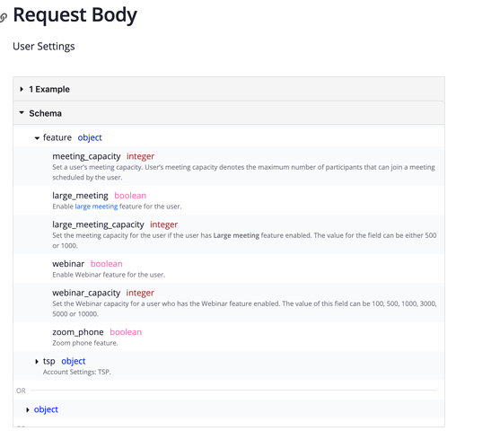This screenshot has height=448, width=500.
Task: Click webinar_capacity description listing 100, 500, 1000
Action: [x=244, y=309]
